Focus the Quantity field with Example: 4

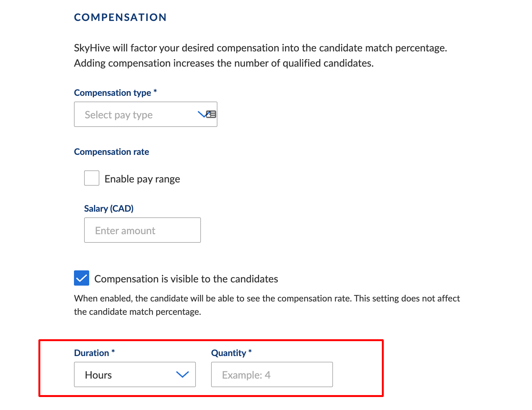point(272,374)
